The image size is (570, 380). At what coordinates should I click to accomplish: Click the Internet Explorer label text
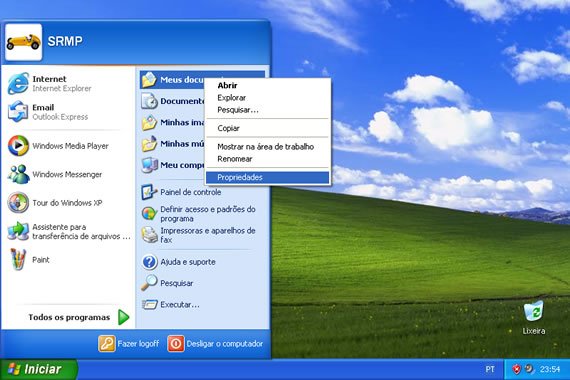[61, 88]
